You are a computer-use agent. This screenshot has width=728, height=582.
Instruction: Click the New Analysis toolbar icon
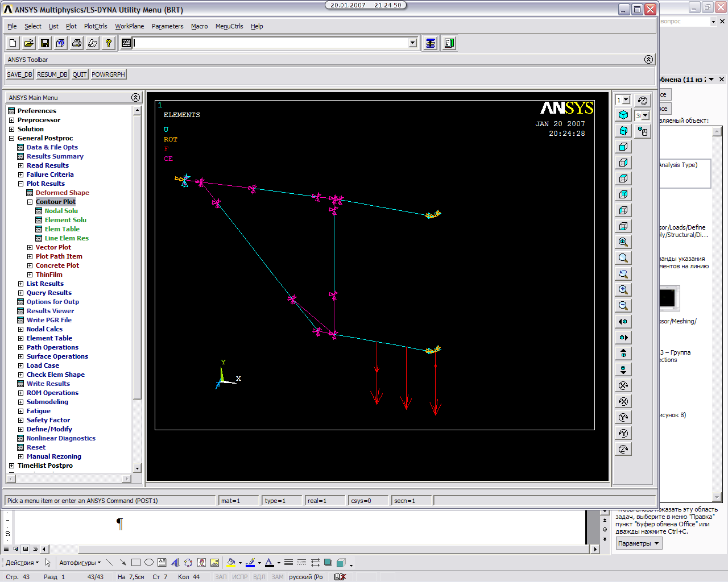pyautogui.click(x=13, y=43)
